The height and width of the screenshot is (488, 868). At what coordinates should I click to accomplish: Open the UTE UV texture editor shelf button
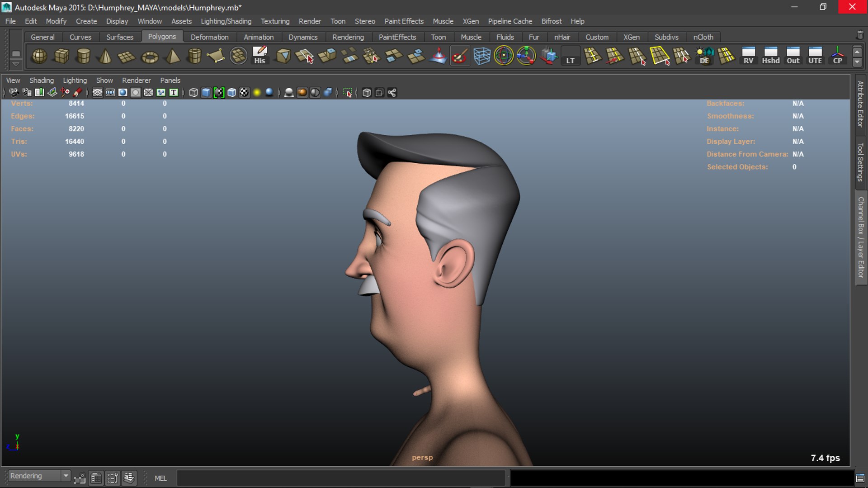pyautogui.click(x=815, y=56)
